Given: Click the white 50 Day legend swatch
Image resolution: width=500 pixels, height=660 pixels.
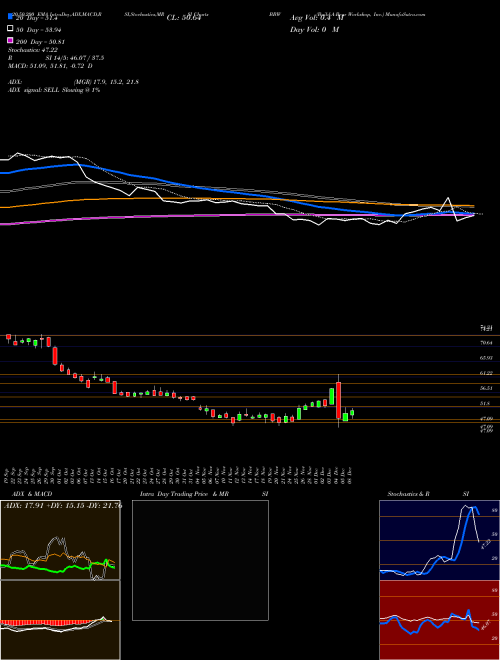Looking at the screenshot, I should (10, 29).
